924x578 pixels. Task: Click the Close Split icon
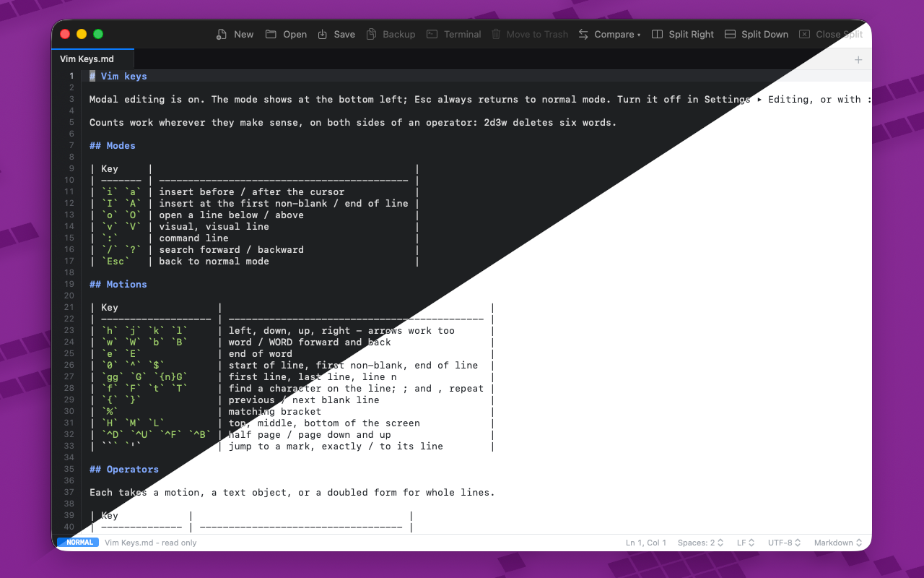pos(804,34)
